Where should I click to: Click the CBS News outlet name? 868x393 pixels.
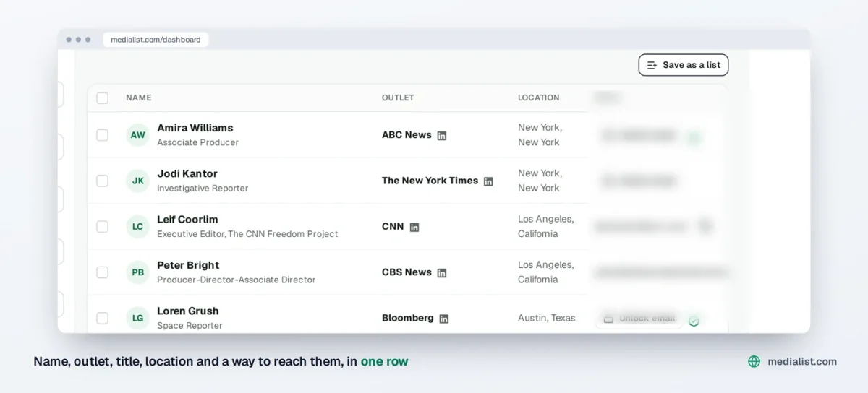coord(407,272)
